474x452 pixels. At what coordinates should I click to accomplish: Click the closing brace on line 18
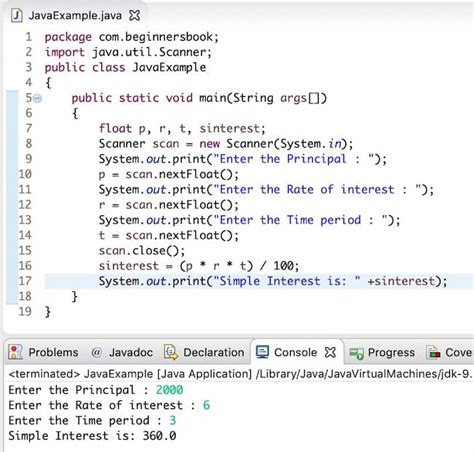click(75, 296)
